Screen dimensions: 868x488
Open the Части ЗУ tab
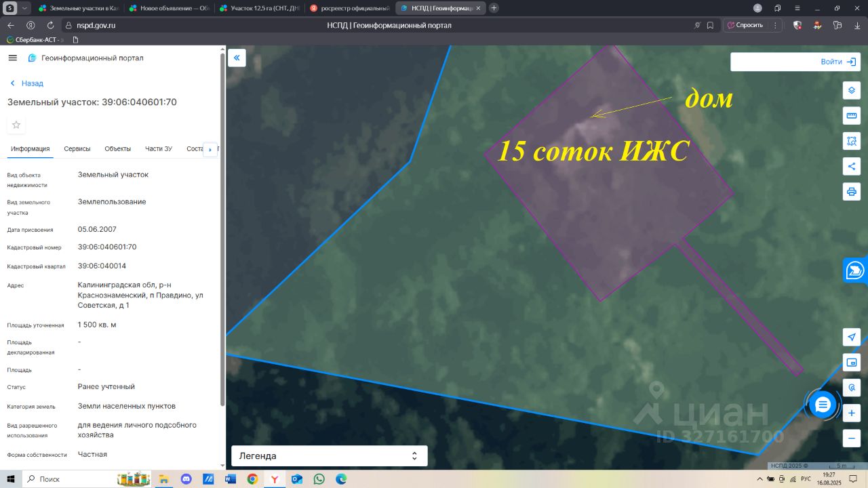click(159, 149)
